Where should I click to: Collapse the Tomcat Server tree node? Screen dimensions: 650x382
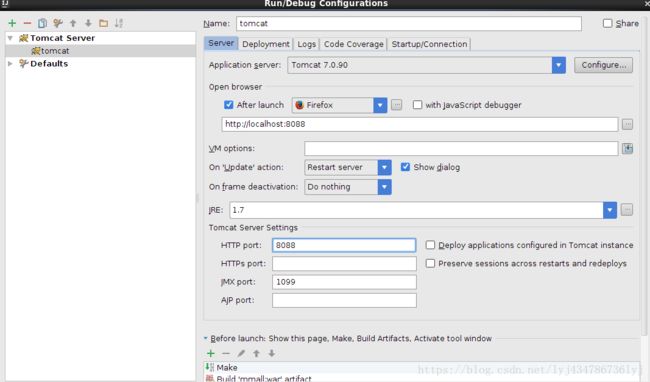click(10, 38)
